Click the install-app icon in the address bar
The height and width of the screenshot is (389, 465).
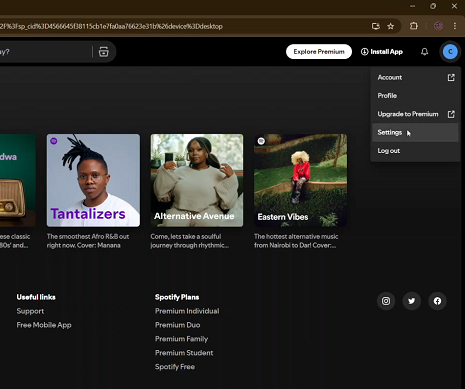pyautogui.click(x=376, y=26)
